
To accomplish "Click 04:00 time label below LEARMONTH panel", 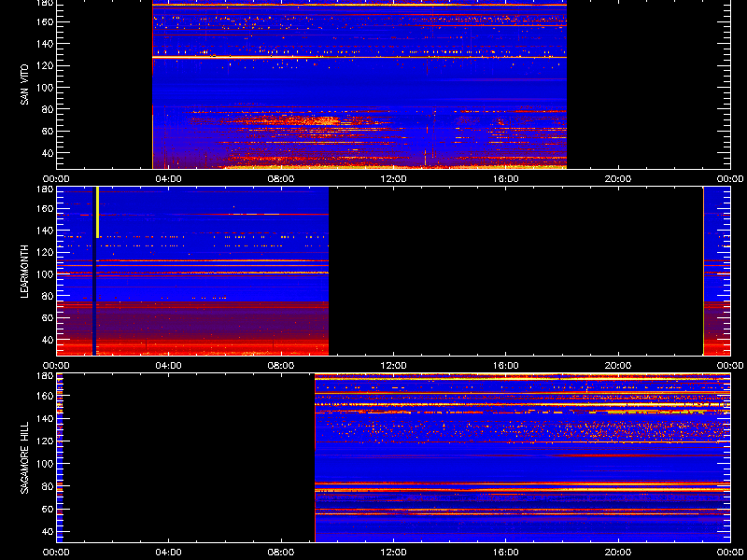I will coord(169,366).
